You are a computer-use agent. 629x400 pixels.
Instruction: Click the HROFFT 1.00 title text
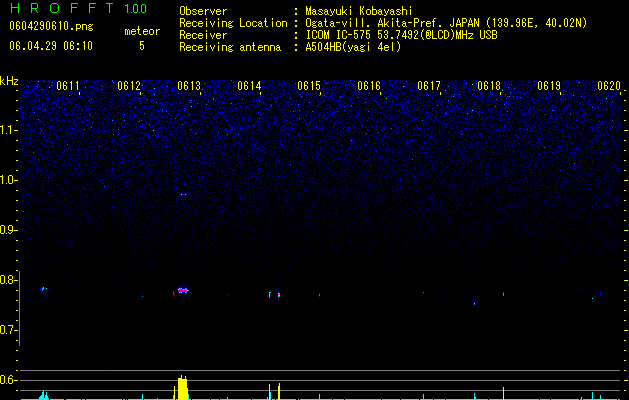79,8
